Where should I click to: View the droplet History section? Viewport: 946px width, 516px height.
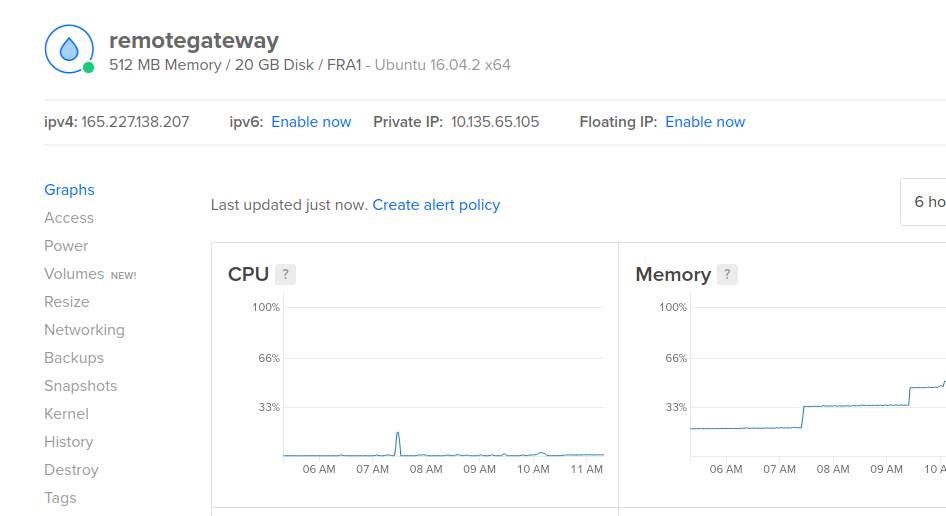(68, 442)
